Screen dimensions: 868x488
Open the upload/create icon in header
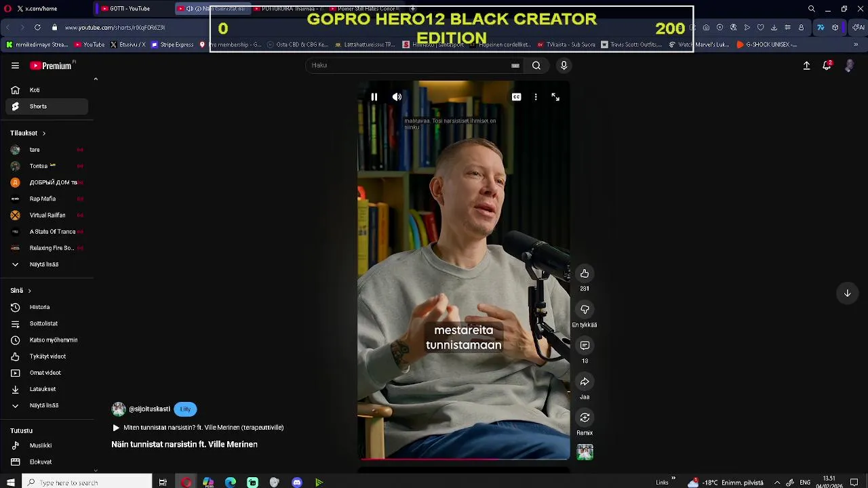[x=806, y=66]
